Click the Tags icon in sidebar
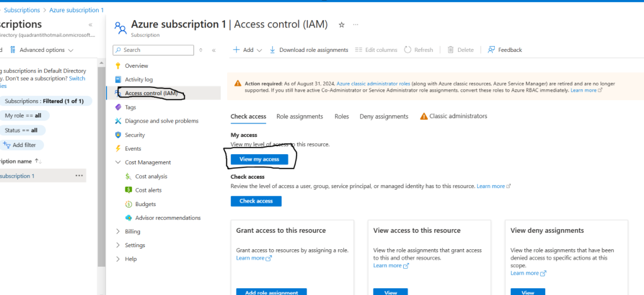The height and width of the screenshot is (295, 644). point(118,107)
